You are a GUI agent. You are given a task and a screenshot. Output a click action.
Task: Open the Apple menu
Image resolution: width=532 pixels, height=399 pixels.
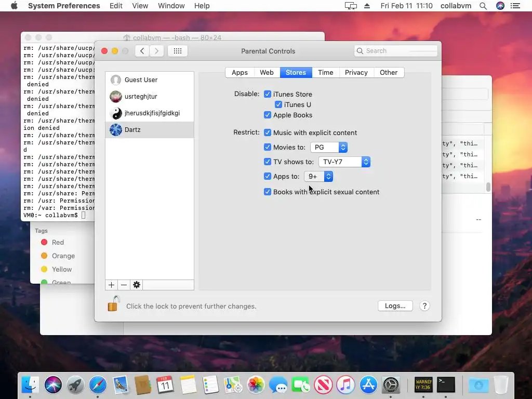pyautogui.click(x=14, y=6)
